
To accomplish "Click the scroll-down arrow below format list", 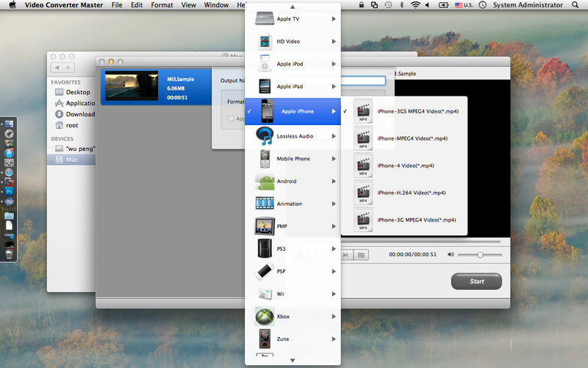I will click(293, 361).
